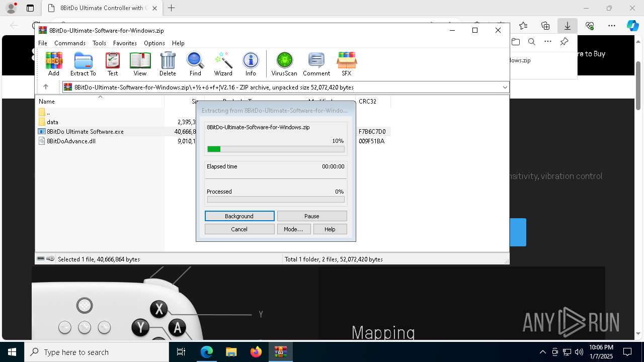Open the Comment toolbar icon
The height and width of the screenshot is (362, 644).
pyautogui.click(x=316, y=64)
